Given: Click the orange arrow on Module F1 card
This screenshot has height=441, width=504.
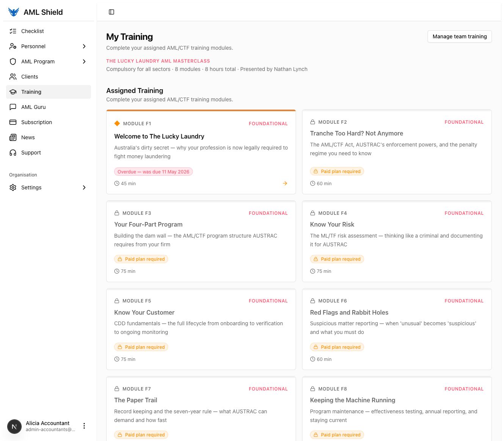Looking at the screenshot, I should [x=285, y=183].
